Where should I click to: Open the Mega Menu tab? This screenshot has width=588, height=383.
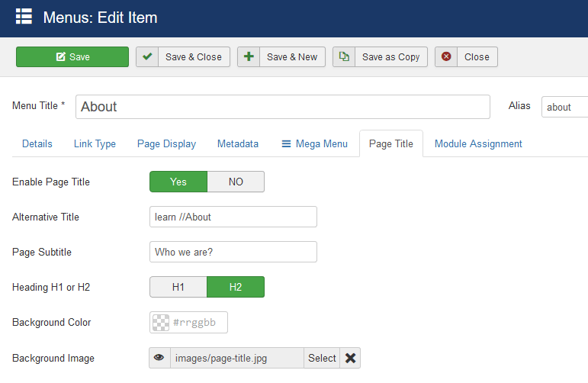[x=313, y=143]
